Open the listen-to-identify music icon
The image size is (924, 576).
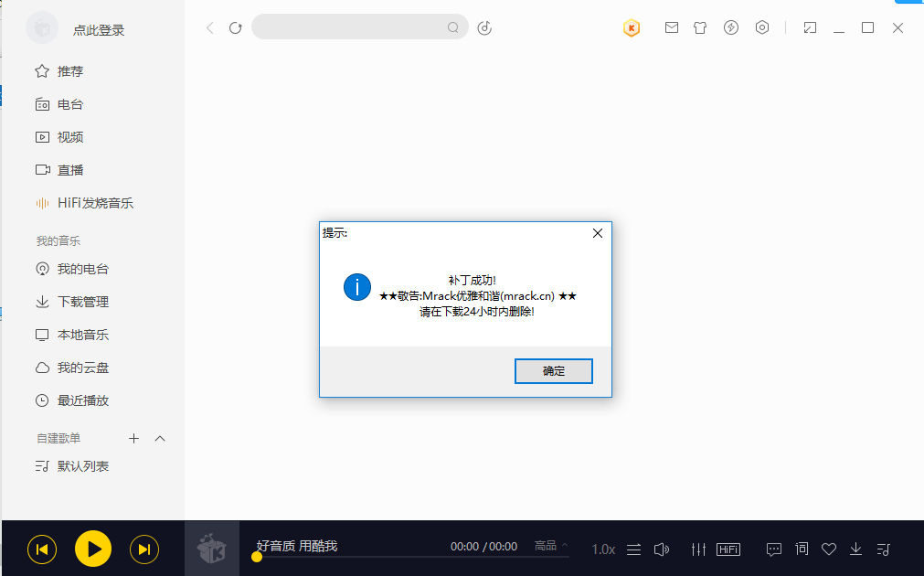484,27
